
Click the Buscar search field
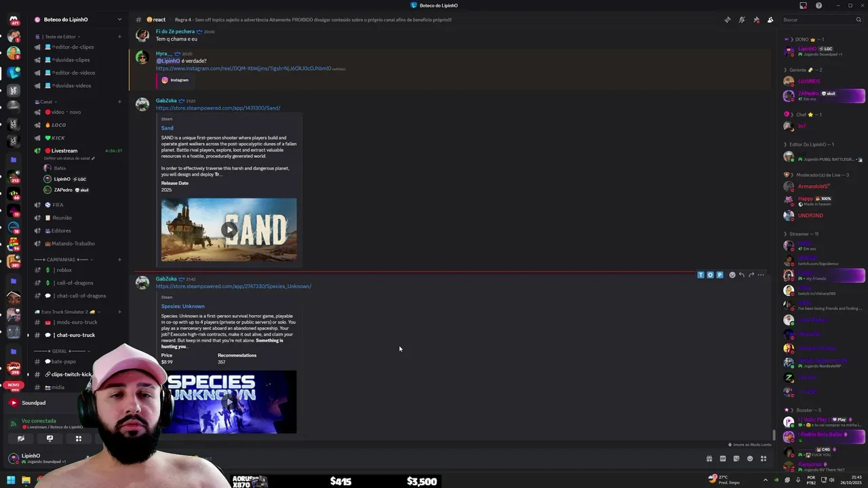point(821,20)
